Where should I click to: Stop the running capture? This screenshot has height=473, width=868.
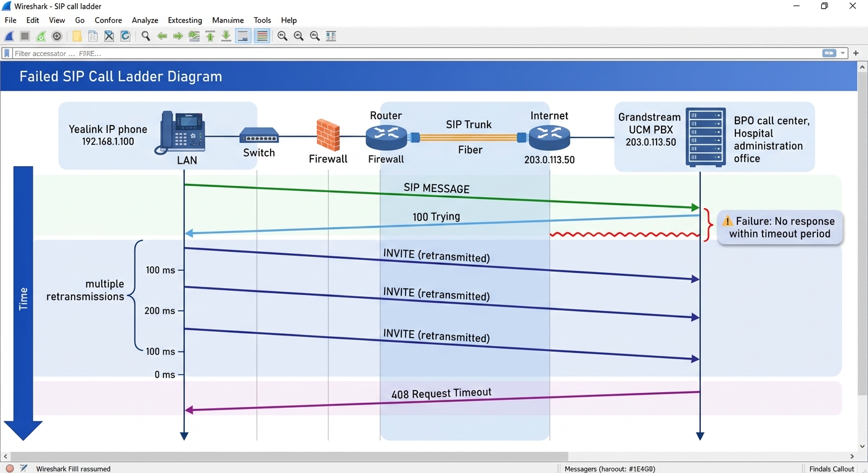point(25,36)
